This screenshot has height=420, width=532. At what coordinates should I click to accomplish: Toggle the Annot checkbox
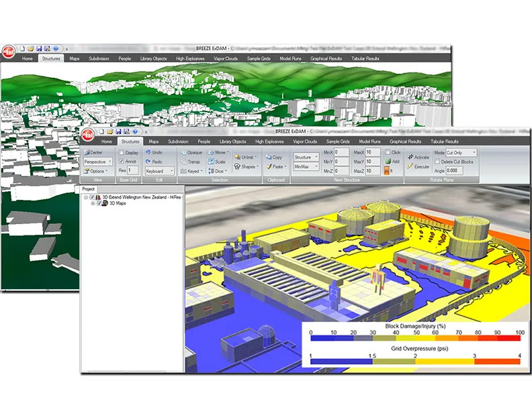121,162
